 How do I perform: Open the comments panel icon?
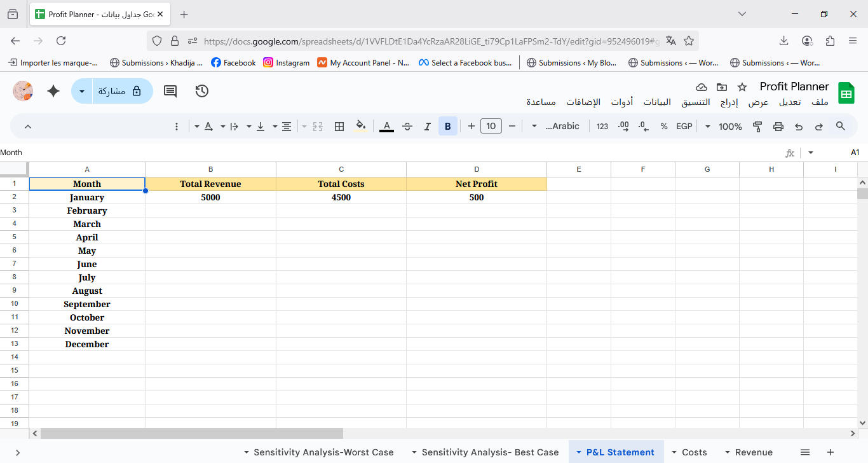pyautogui.click(x=170, y=91)
